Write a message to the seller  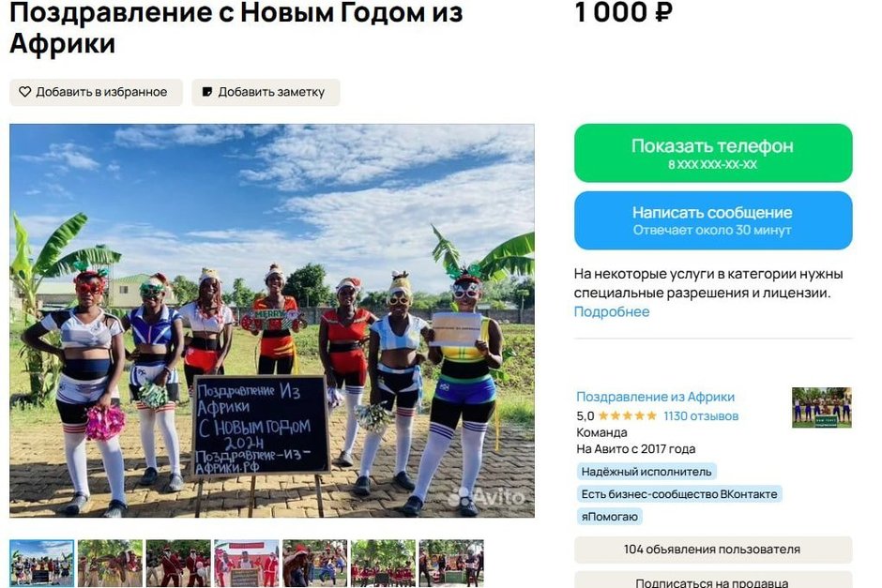coord(713,220)
